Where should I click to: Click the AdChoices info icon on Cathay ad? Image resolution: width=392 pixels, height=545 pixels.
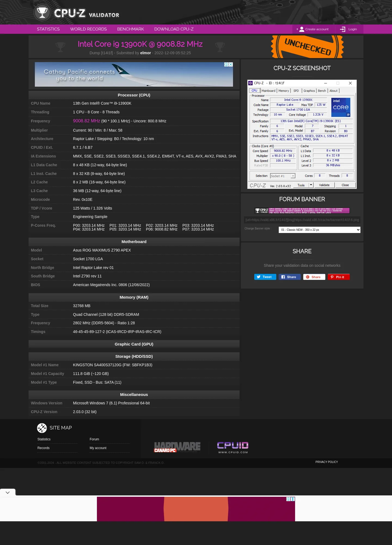point(226,64)
